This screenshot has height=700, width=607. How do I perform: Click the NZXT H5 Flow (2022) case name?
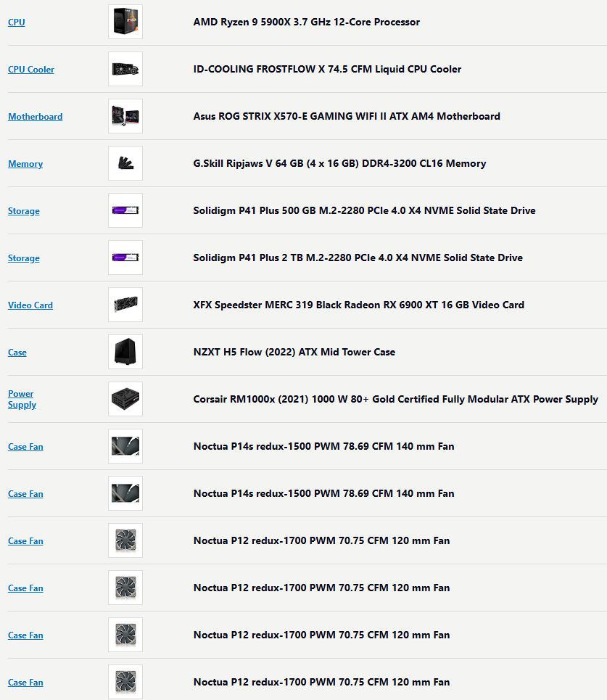294,352
